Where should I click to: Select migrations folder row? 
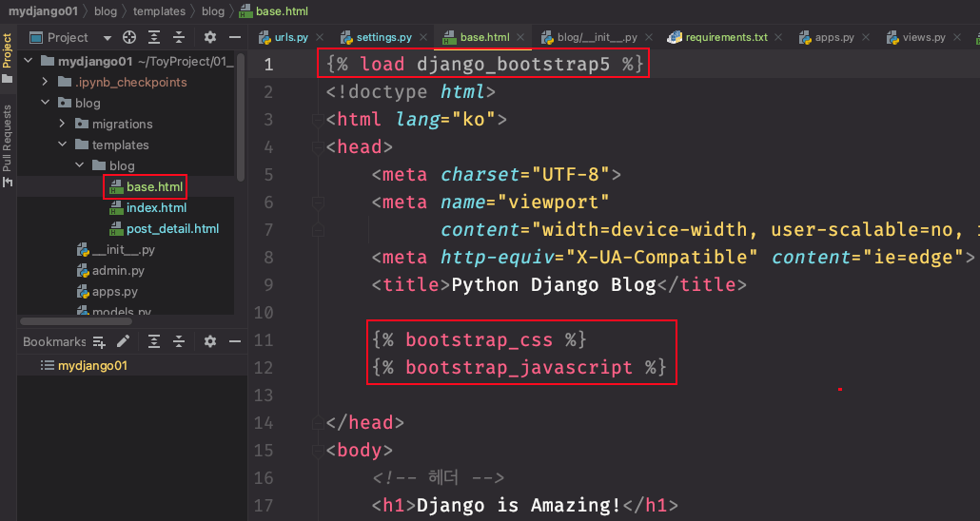[x=122, y=124]
